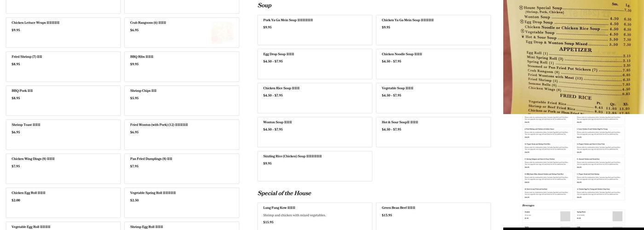This screenshot has width=644, height=230.
Task: Click the Chicken Noodle Soup card
Action: click(x=433, y=63)
